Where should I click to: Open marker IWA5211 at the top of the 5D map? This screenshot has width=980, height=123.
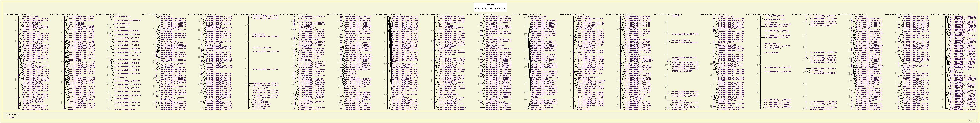(x=676, y=16)
